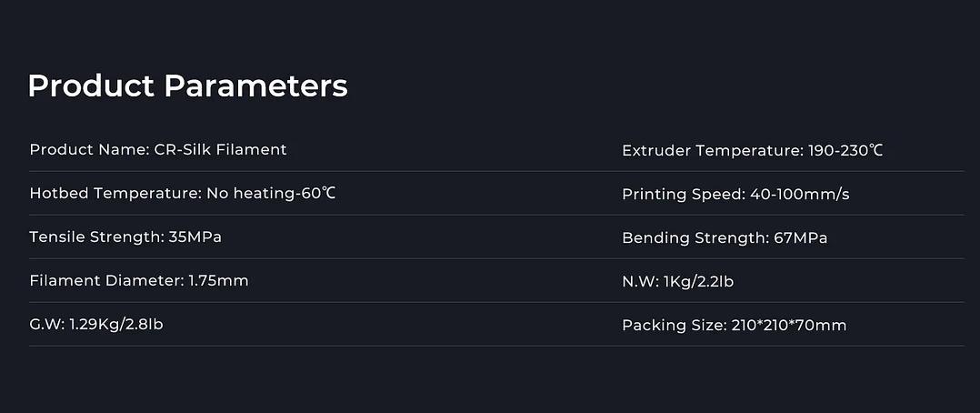Select the 35MPa tensile strength value
The width and height of the screenshot is (980, 413).
click(x=195, y=237)
